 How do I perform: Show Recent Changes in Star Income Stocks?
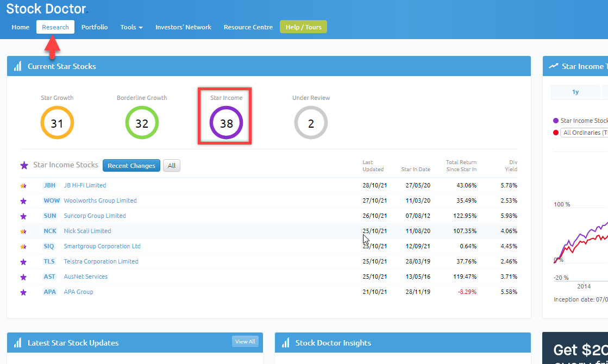[x=131, y=166]
